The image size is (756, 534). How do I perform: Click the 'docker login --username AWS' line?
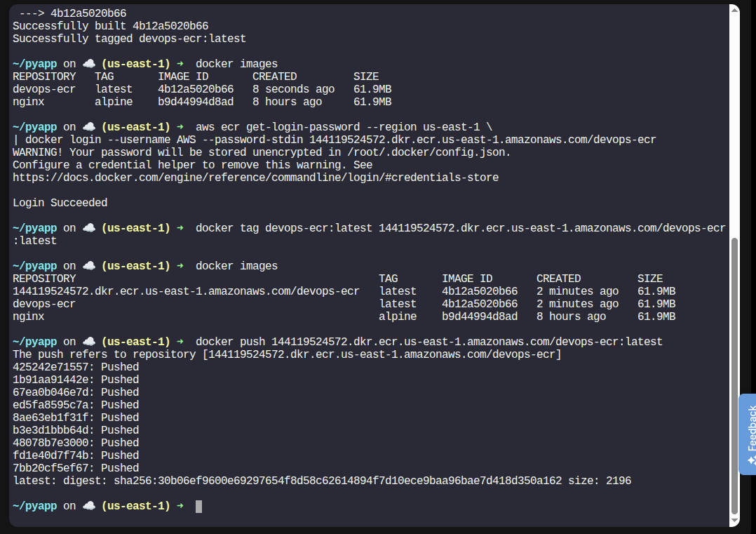tap(334, 140)
